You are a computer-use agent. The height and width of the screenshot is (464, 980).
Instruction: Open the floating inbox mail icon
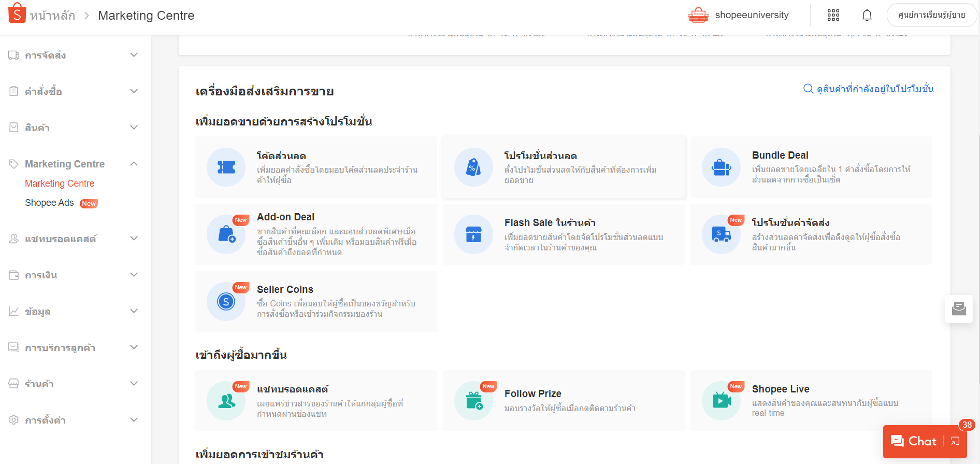pyautogui.click(x=959, y=309)
